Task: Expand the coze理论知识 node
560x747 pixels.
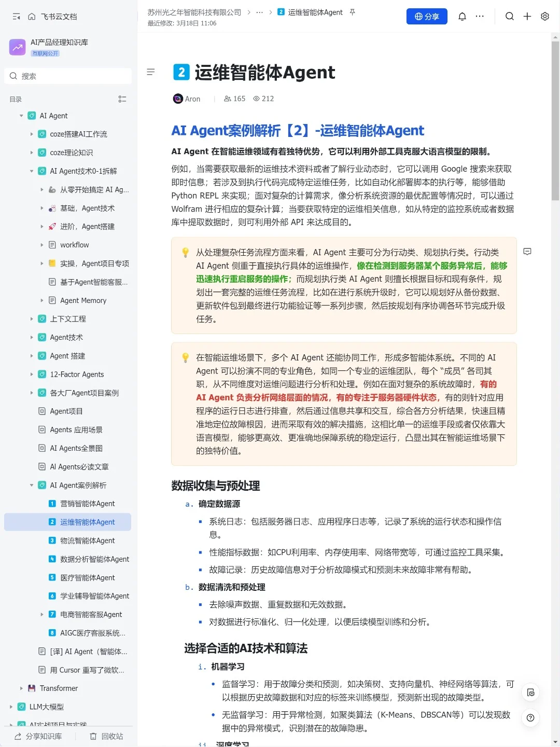Action: [32, 153]
